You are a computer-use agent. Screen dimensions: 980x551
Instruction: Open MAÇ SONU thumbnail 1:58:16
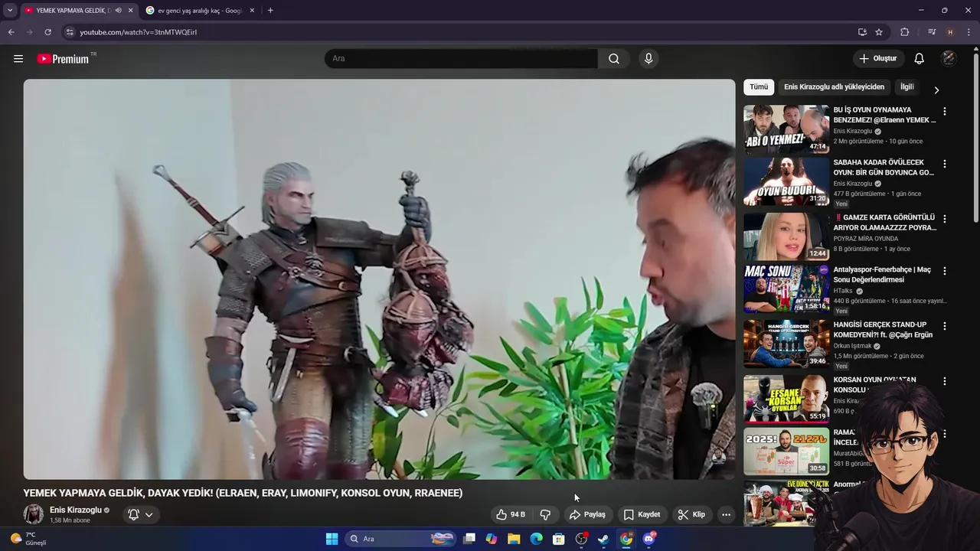786,289
